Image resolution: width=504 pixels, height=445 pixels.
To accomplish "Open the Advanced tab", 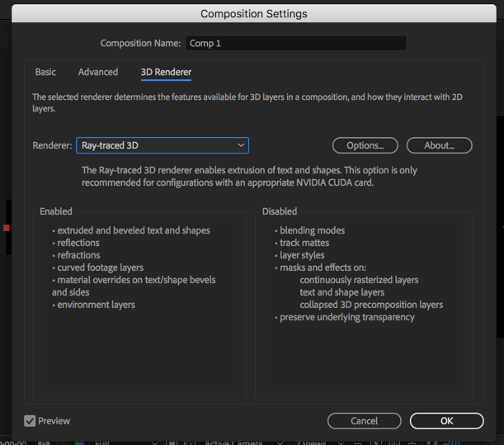I will [98, 73].
